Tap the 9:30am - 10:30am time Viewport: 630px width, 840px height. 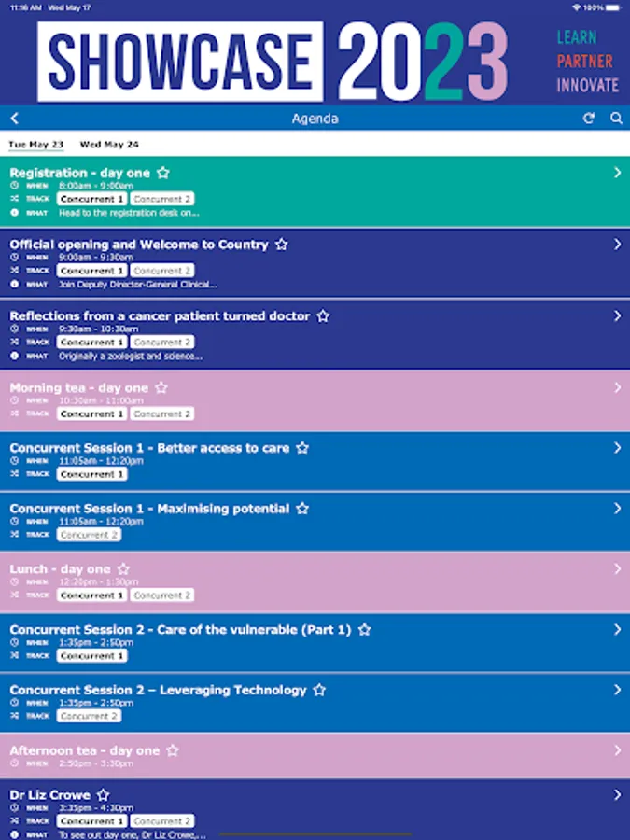click(x=99, y=329)
